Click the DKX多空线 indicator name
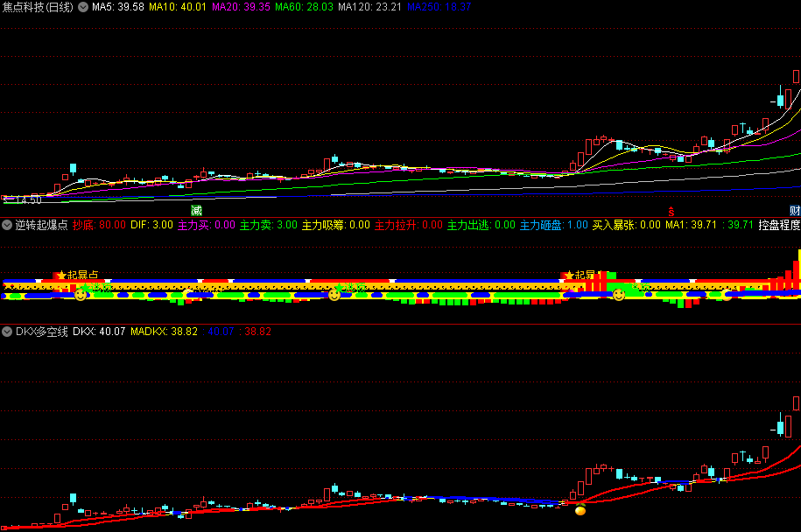801x532 pixels. 41,332
